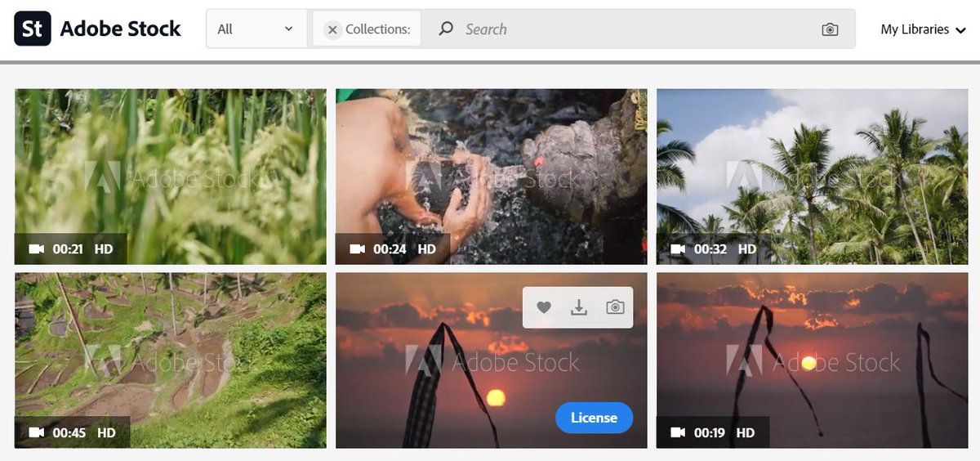Image resolution: width=980 pixels, height=461 pixels.
Task: Open the rice terraces video thumbnail
Action: [171, 360]
